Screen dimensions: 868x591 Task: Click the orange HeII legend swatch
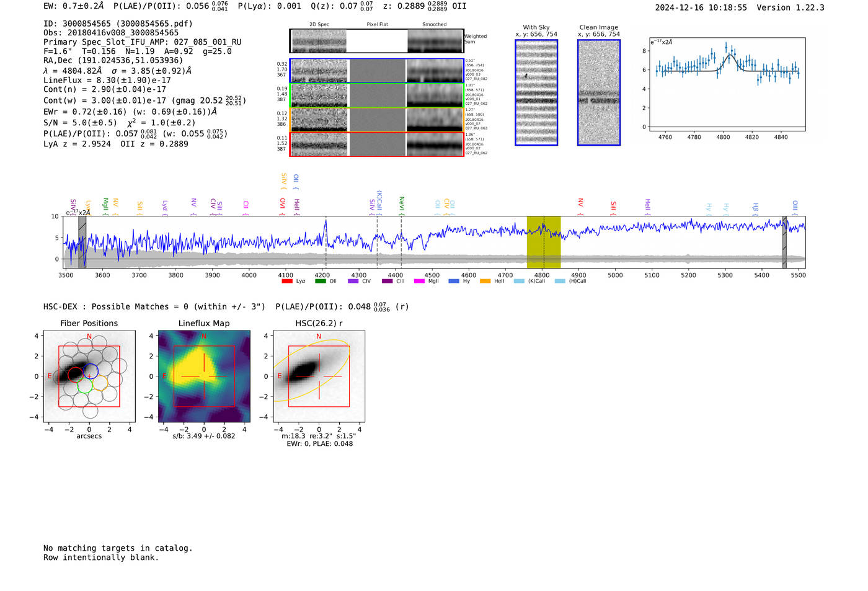coord(485,281)
